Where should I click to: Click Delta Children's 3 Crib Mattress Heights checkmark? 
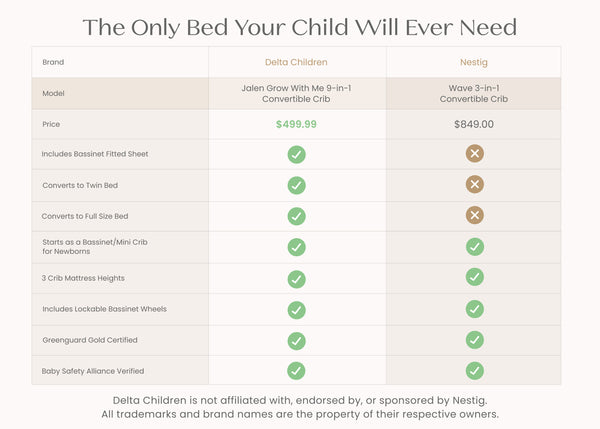point(297,279)
